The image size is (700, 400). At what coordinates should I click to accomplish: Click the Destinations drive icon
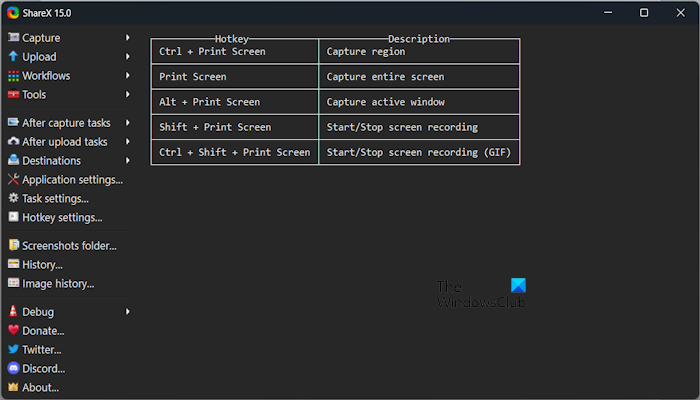(x=14, y=161)
